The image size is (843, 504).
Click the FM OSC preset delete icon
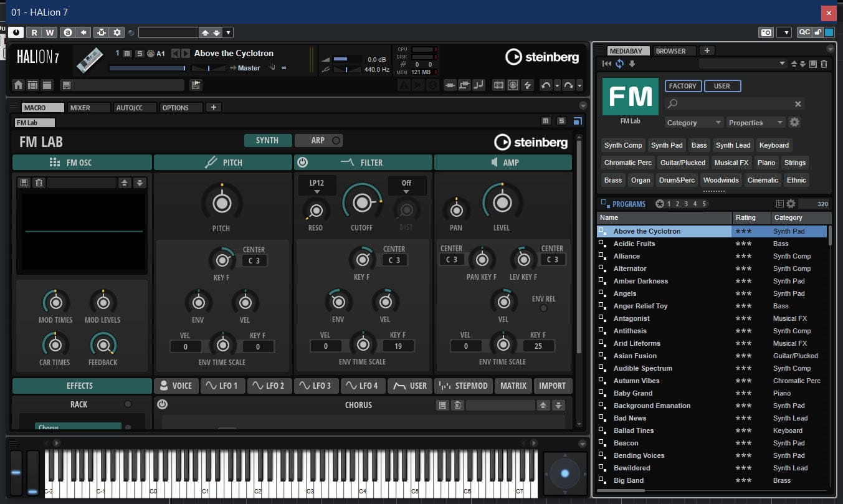click(x=39, y=183)
